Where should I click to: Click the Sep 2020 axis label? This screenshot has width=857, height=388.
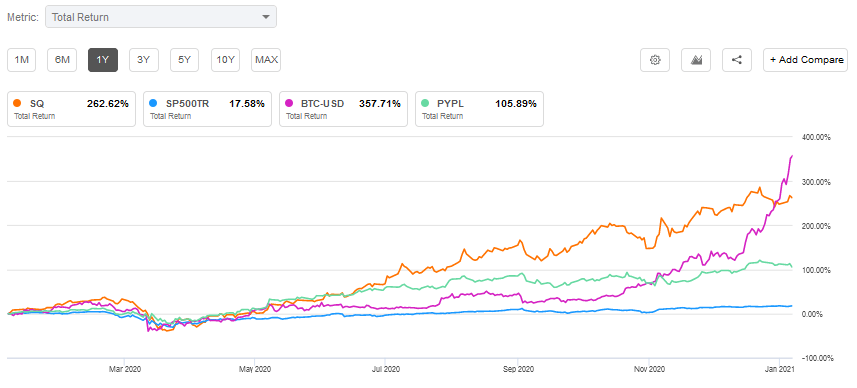(518, 369)
